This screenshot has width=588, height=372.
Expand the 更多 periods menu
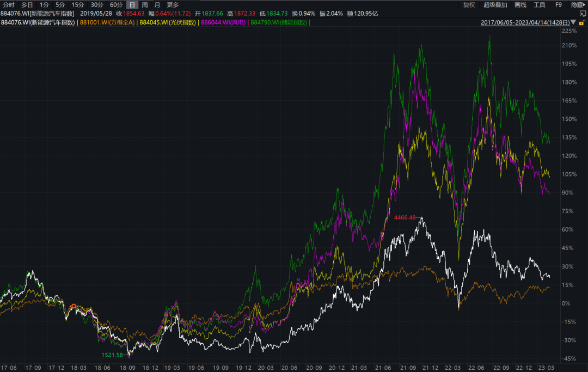click(x=173, y=4)
